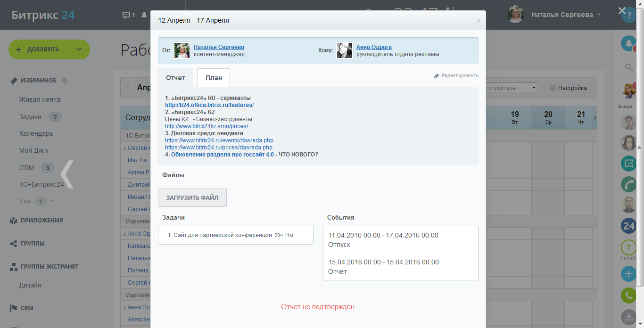This screenshot has width=644, height=328.
Task: Switch to the План tab
Action: (x=214, y=78)
